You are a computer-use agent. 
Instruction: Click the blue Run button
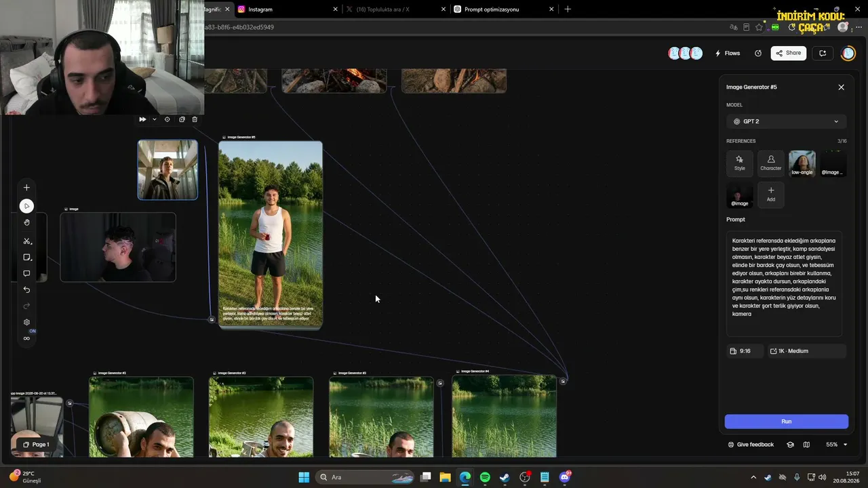787,422
